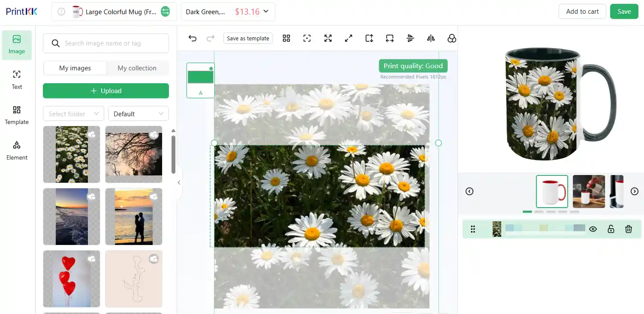
Task: Select the tree branches sunset thumbnail
Action: [x=134, y=154]
